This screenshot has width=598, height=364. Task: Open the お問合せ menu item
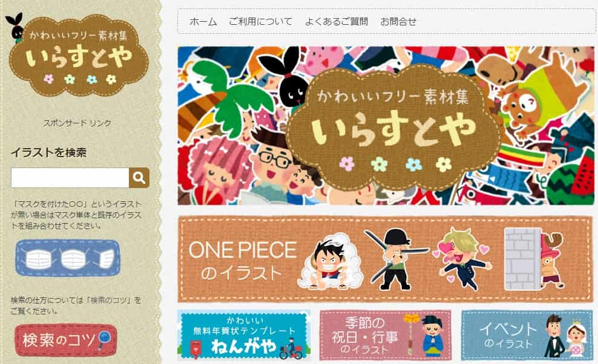tap(398, 22)
